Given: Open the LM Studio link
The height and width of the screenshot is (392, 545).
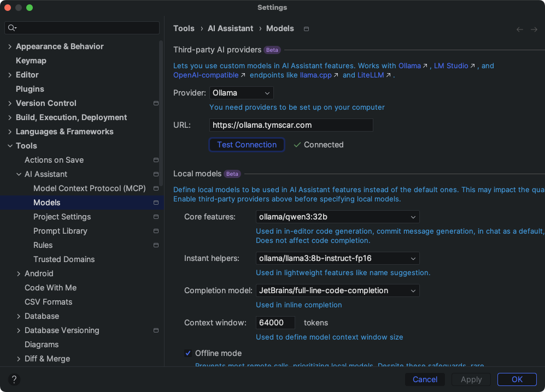Looking at the screenshot, I should click(451, 66).
